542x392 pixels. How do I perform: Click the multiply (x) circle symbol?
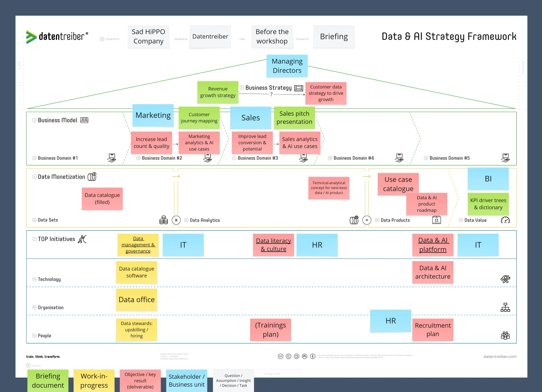tap(176, 220)
